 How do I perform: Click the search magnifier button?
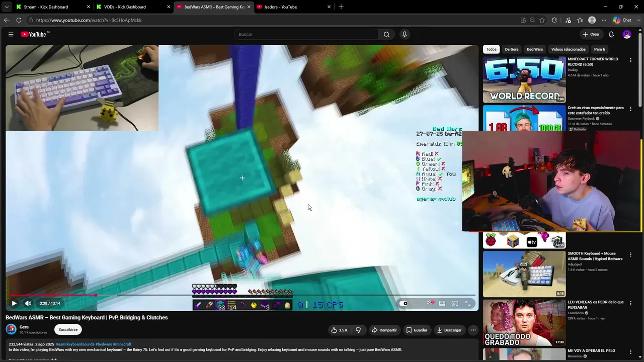click(x=386, y=34)
